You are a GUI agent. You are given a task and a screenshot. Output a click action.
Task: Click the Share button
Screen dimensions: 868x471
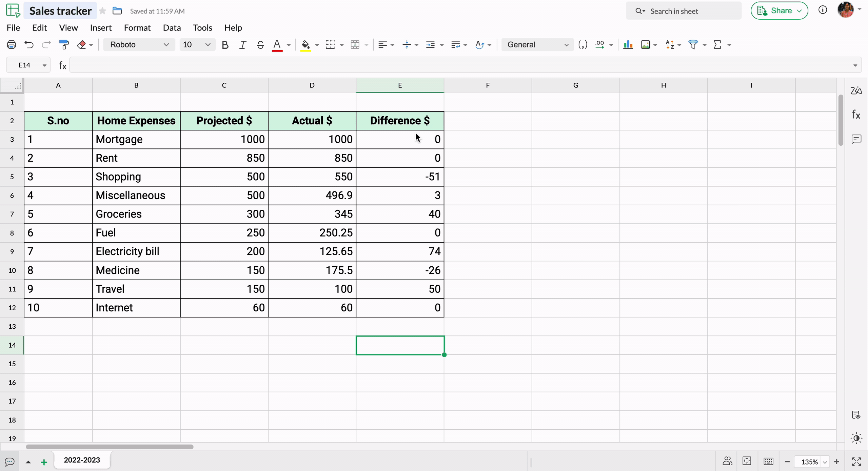click(x=779, y=11)
